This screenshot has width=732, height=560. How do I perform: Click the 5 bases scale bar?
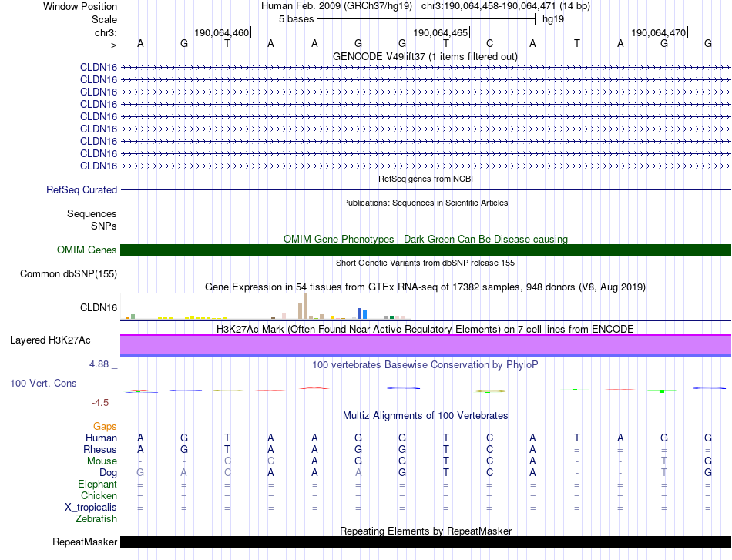coord(425,18)
